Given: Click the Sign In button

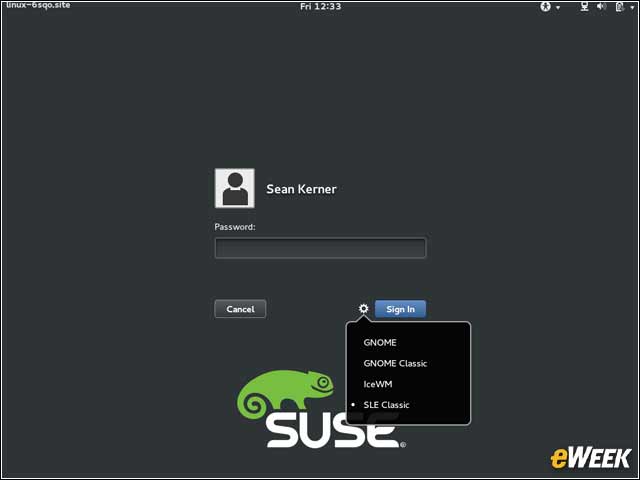Looking at the screenshot, I should pyautogui.click(x=400, y=309).
